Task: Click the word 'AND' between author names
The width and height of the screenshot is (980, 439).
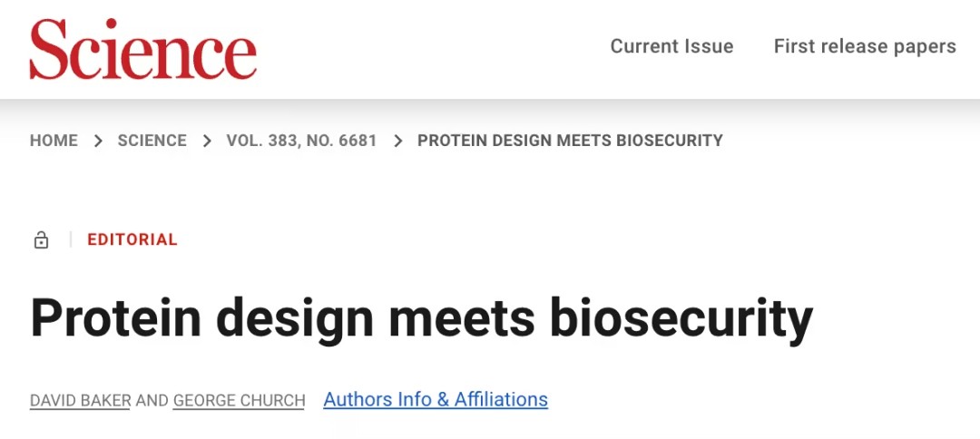Action: [152, 400]
